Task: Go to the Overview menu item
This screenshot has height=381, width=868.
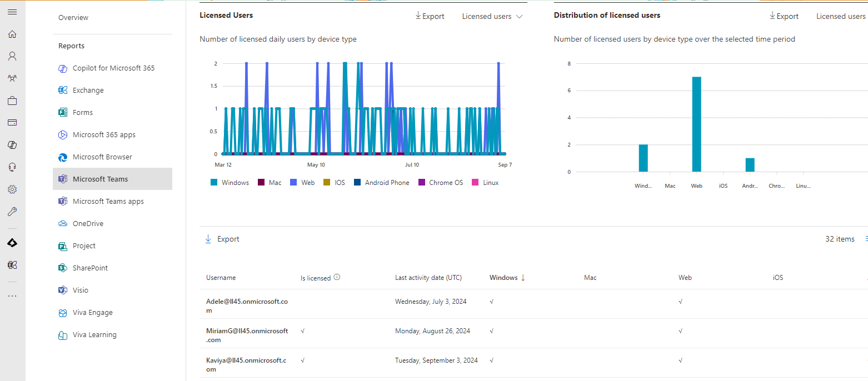Action: 73,17
